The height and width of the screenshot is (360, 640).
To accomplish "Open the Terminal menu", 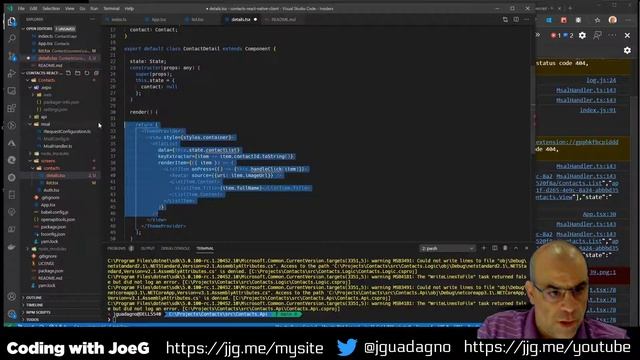I will coord(111,9).
